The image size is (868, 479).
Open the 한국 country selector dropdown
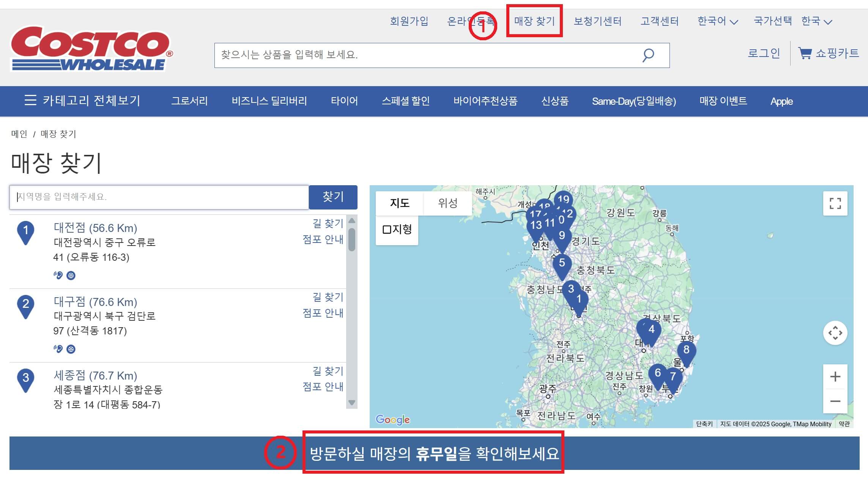pos(817,21)
